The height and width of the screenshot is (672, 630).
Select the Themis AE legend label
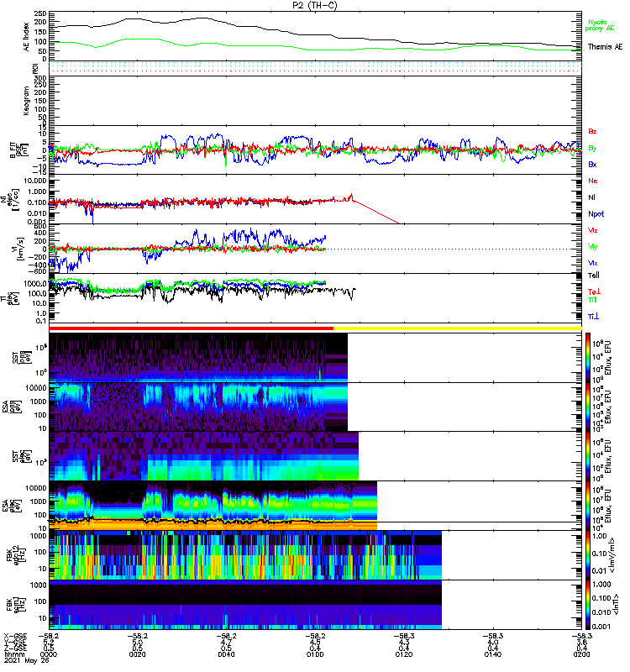coord(605,47)
